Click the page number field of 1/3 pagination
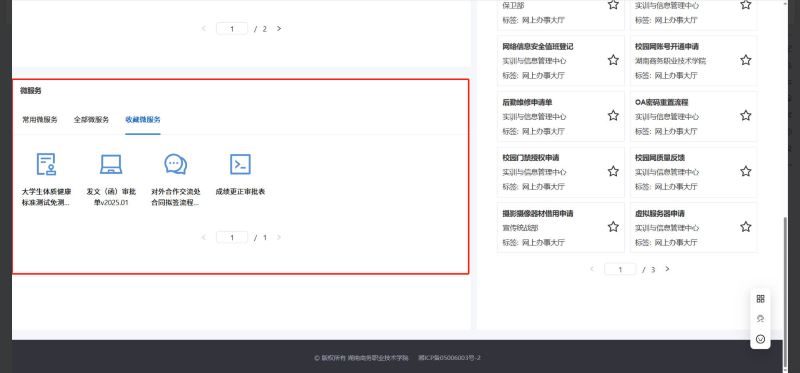Image resolution: width=800 pixels, height=373 pixels. tap(620, 269)
